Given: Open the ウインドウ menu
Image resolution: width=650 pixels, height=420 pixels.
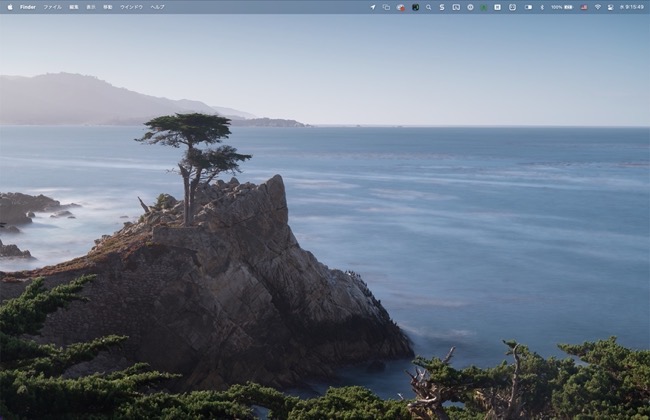Looking at the screenshot, I should click(131, 6).
